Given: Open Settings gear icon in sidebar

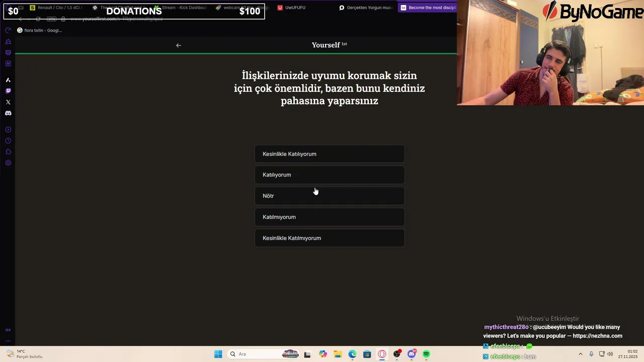Looking at the screenshot, I should [8, 163].
